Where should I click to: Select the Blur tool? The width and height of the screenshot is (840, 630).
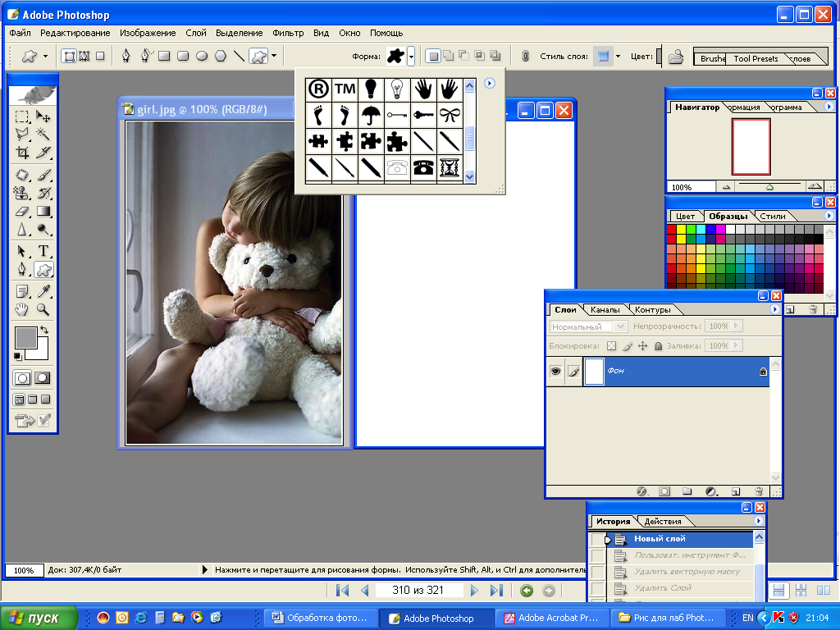tap(22, 230)
